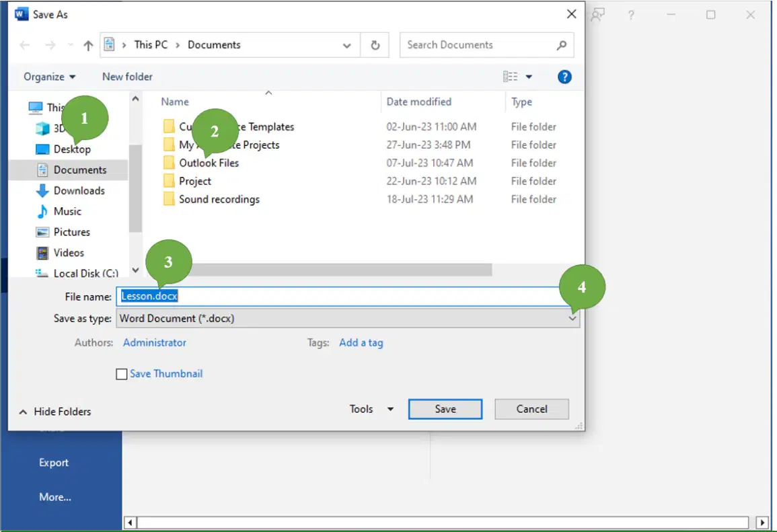Image resolution: width=777 pixels, height=532 pixels.
Task: Click the 27-Jun-23 3:48 PM date cell
Action: point(428,145)
